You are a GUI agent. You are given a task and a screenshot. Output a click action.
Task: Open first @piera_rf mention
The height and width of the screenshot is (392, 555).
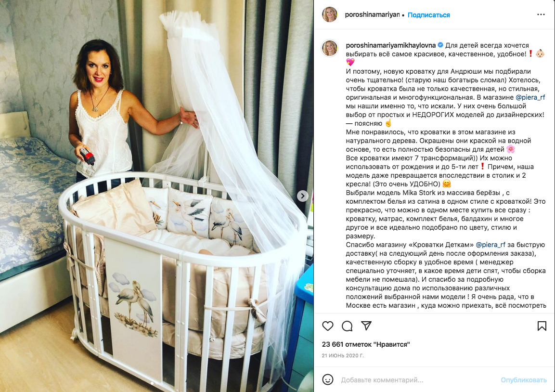(x=530, y=97)
